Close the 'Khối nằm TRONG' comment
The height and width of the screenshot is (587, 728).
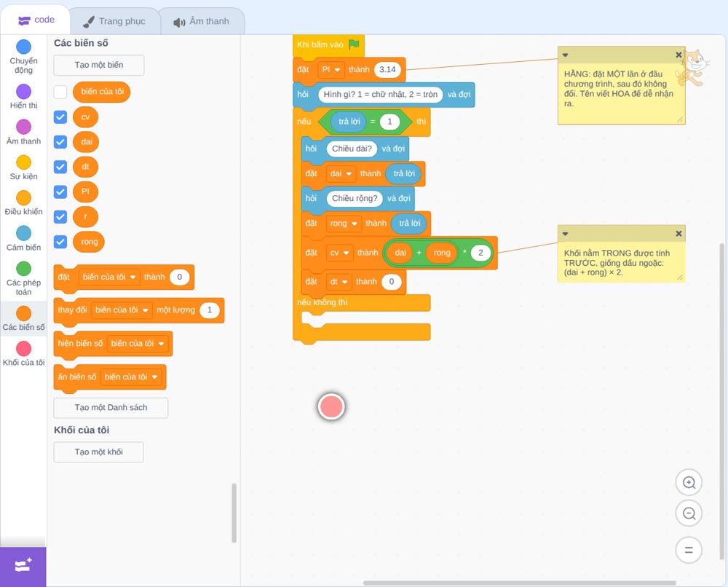678,234
